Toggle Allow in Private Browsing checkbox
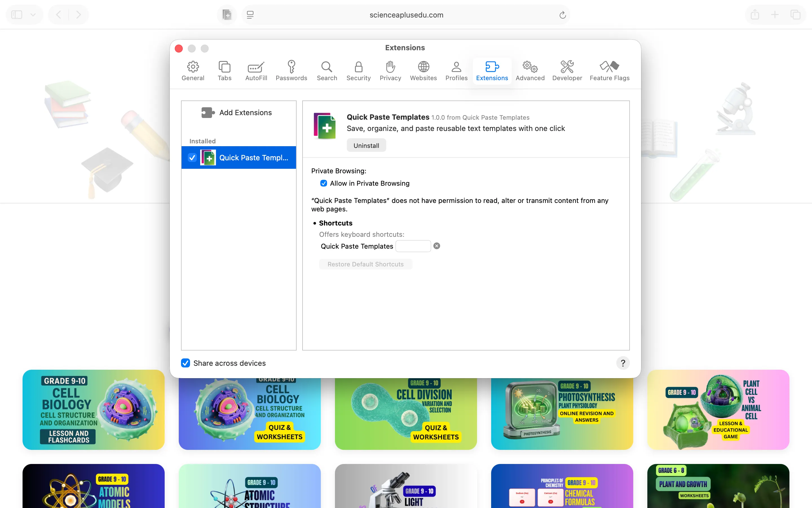 pyautogui.click(x=323, y=183)
